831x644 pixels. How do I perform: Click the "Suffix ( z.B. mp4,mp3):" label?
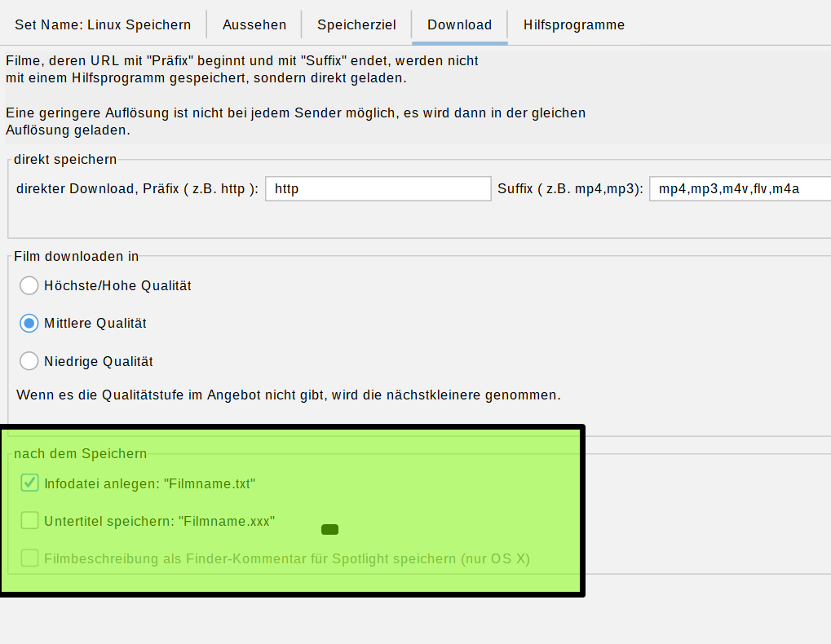tap(570, 189)
